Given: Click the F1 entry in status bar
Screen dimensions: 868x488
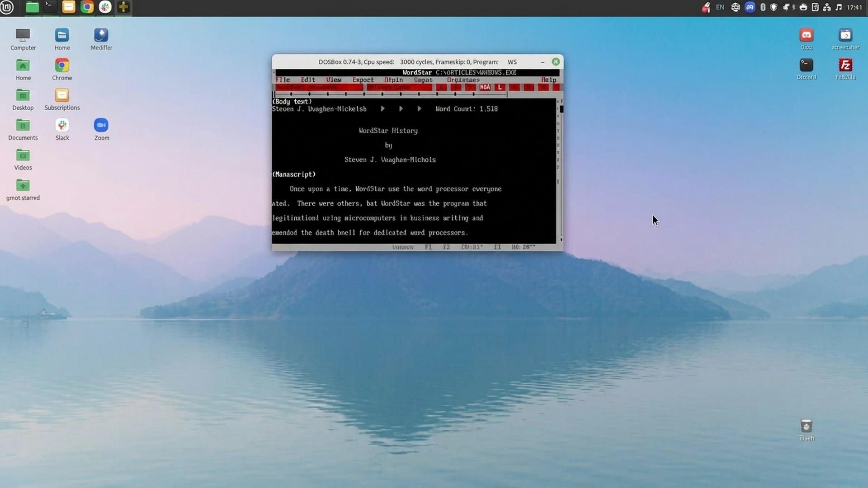Looking at the screenshot, I should (428, 247).
